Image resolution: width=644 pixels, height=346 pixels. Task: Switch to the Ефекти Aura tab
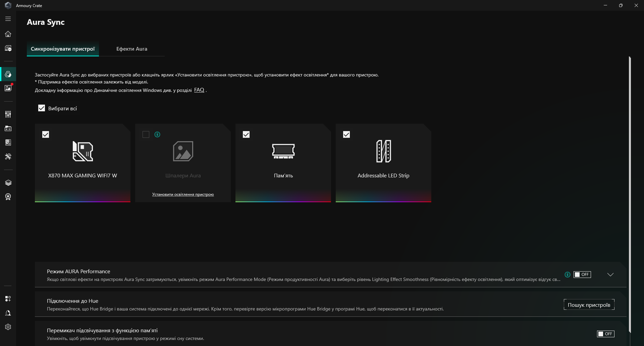132,49
